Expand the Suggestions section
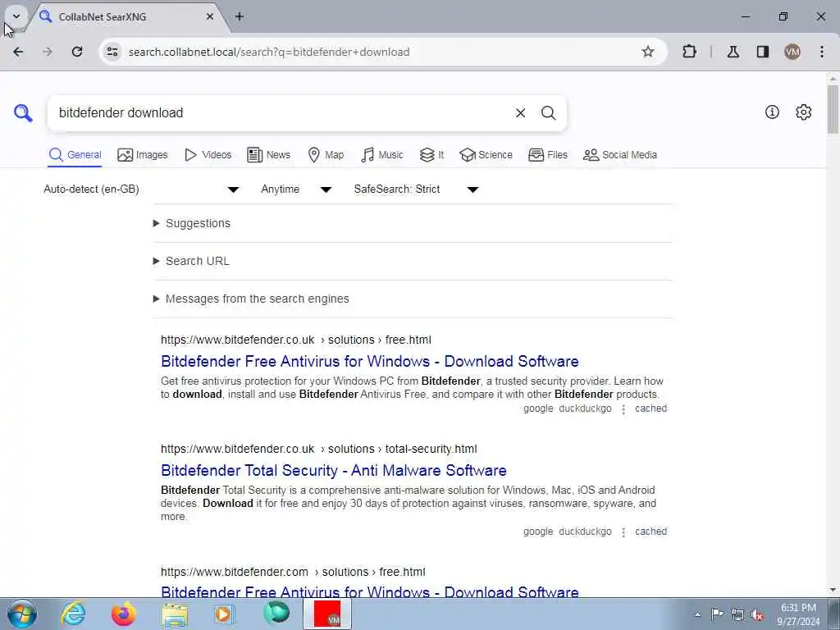This screenshot has height=630, width=840. click(x=192, y=223)
